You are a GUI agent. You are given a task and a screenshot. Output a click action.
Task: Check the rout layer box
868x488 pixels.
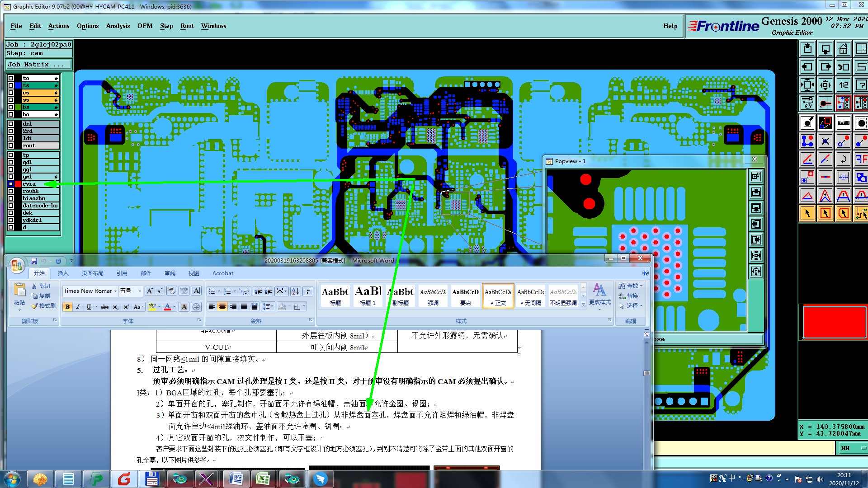tap(11, 145)
